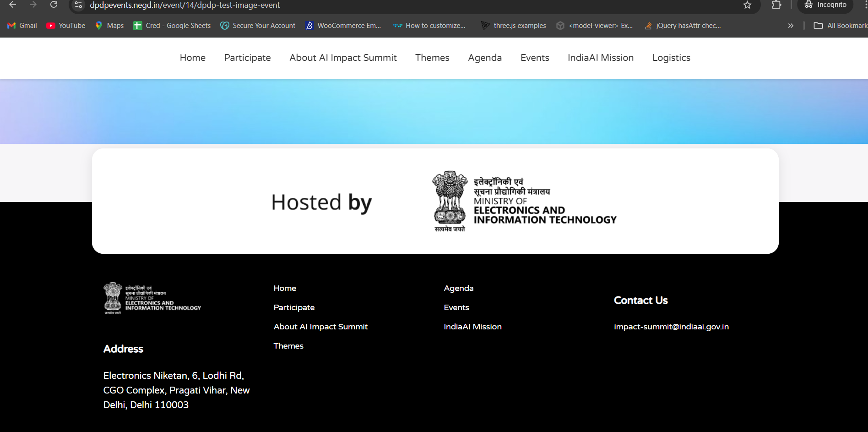868x432 pixels.
Task: Click footer Participate link
Action: (294, 307)
